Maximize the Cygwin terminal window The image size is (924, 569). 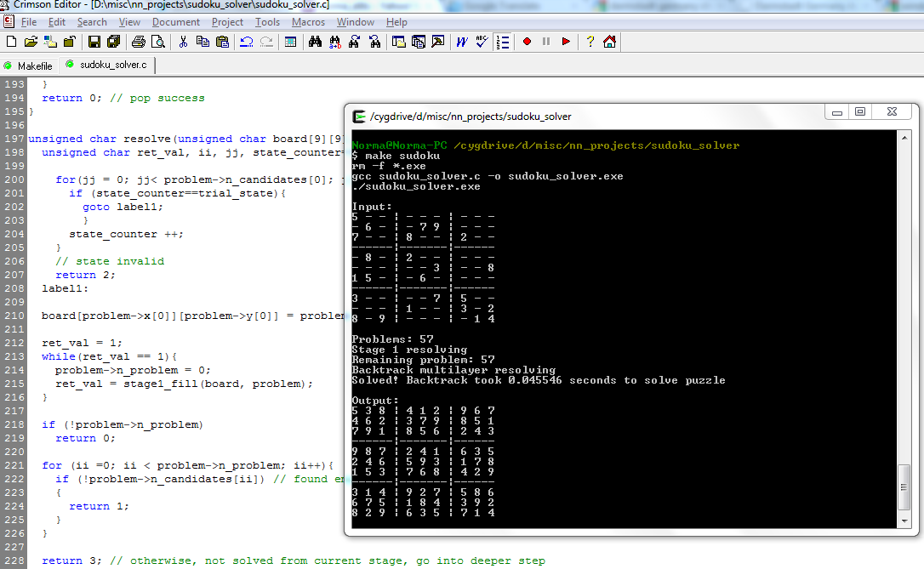coord(860,112)
